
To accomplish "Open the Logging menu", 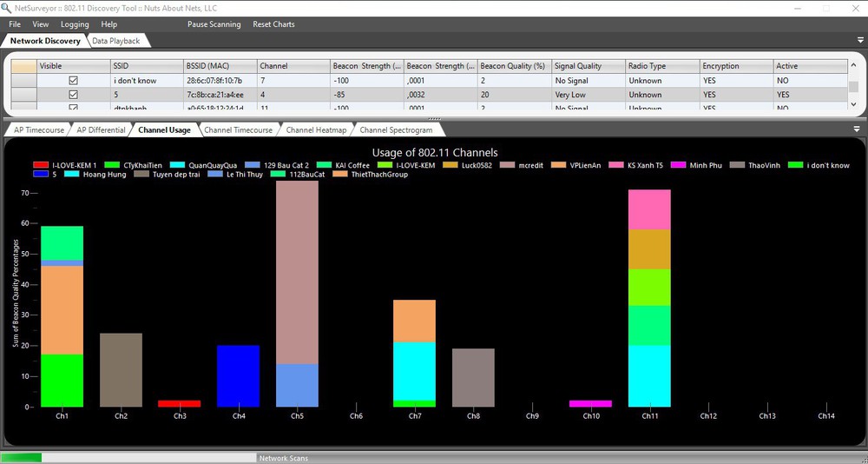I will (x=75, y=24).
